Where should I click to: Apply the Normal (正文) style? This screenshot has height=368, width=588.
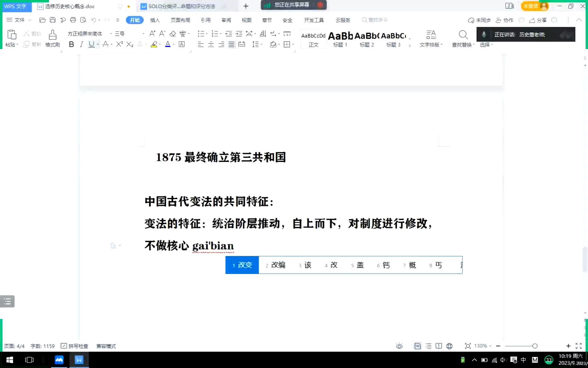(x=313, y=39)
